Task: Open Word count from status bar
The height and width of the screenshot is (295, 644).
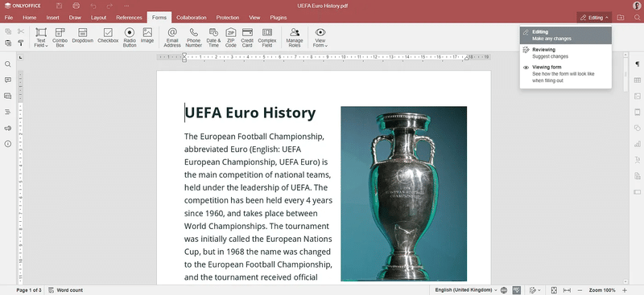Action: click(66, 290)
